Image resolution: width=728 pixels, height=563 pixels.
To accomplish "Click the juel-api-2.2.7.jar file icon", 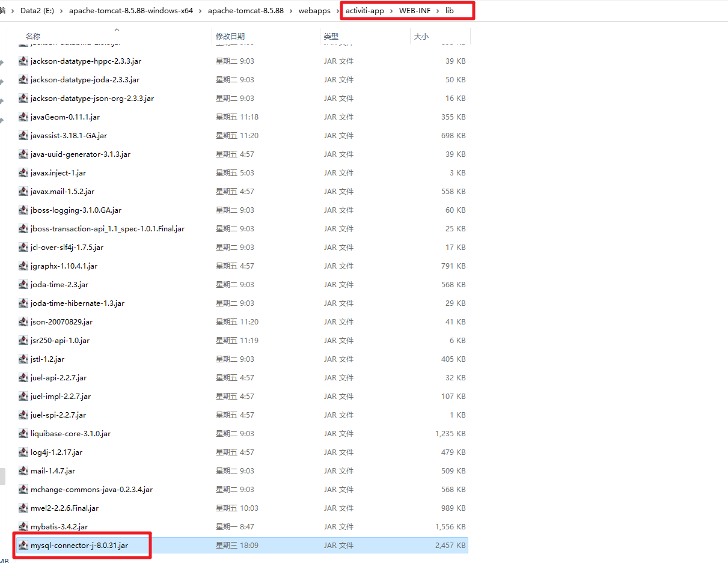I will [x=23, y=378].
